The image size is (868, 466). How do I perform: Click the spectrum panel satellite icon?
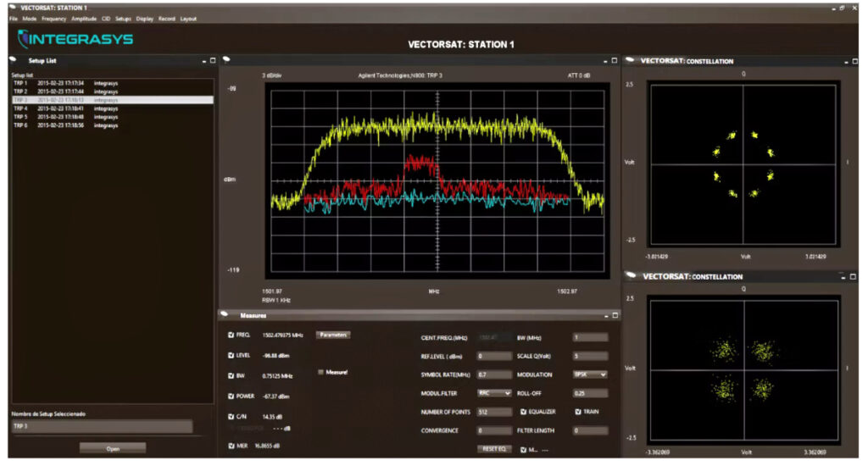[x=226, y=60]
